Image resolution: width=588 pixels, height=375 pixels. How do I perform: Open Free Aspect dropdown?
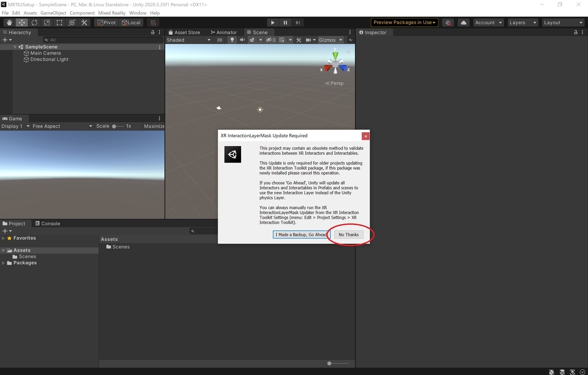pos(62,126)
